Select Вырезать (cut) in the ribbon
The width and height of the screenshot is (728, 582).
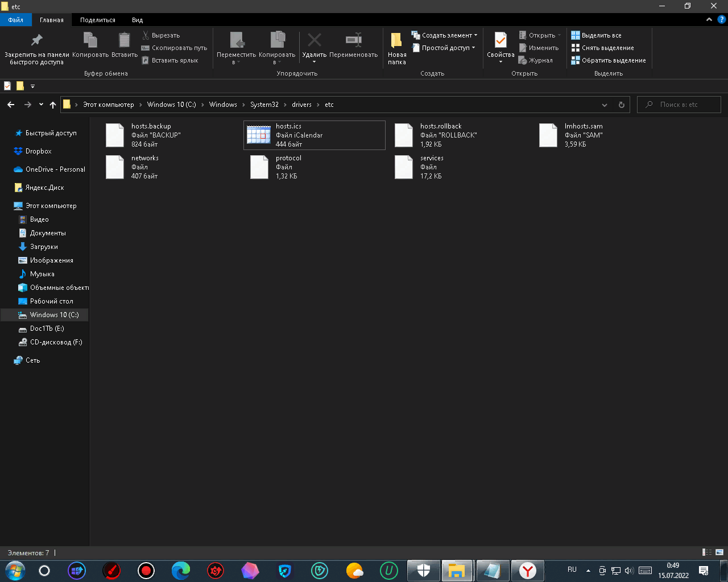pos(161,35)
